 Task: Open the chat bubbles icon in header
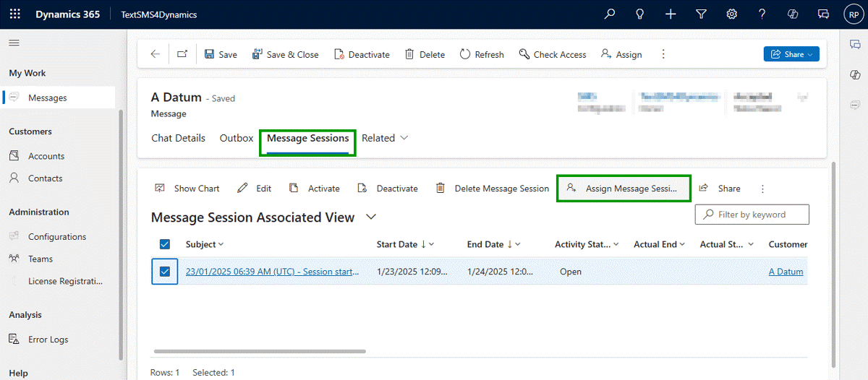822,14
